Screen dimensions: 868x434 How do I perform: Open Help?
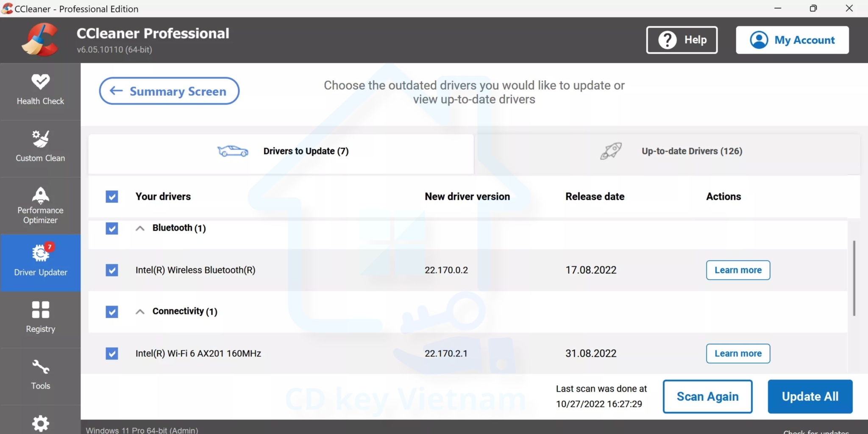pos(682,39)
